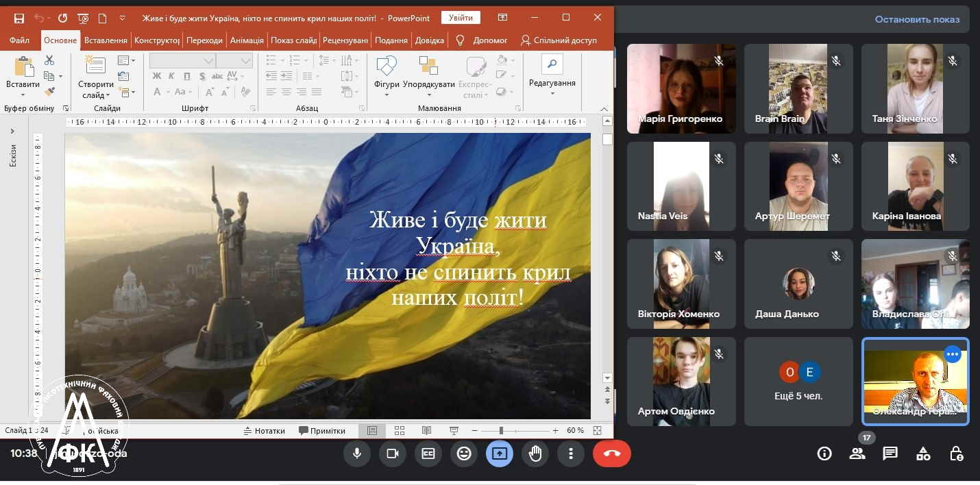This screenshot has height=485, width=980.
Task: Toggle the camera in Meet toolbar
Action: tap(393, 453)
